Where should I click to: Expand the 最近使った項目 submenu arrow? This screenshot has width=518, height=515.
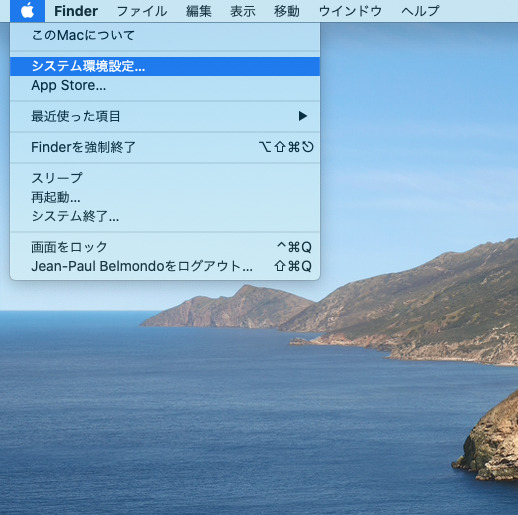click(x=303, y=116)
